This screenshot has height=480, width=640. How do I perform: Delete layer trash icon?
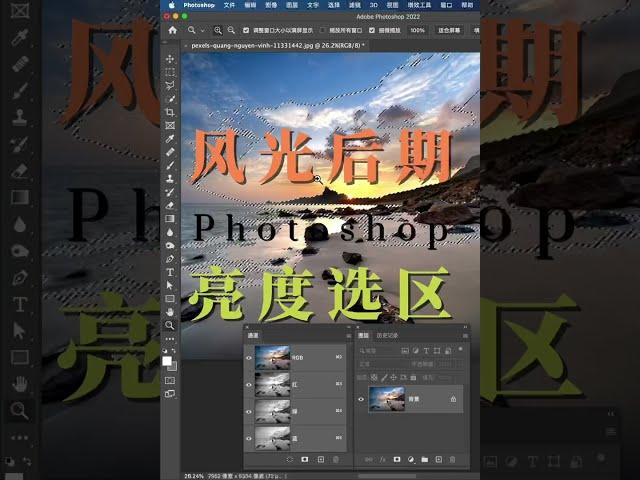(452, 460)
